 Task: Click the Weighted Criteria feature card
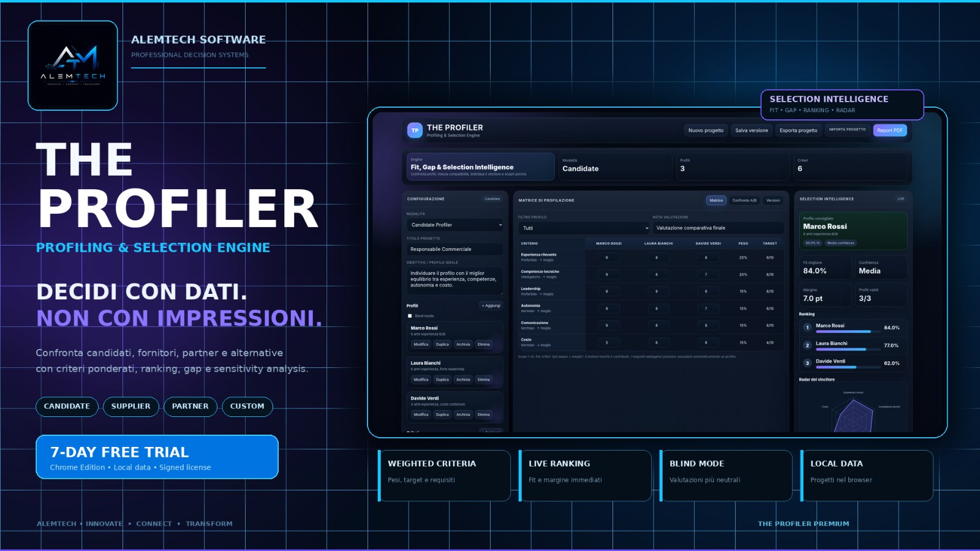coord(444,476)
